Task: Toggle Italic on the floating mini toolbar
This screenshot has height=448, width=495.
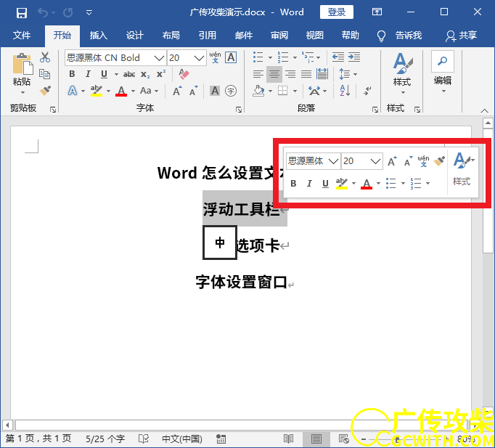Action: (309, 184)
